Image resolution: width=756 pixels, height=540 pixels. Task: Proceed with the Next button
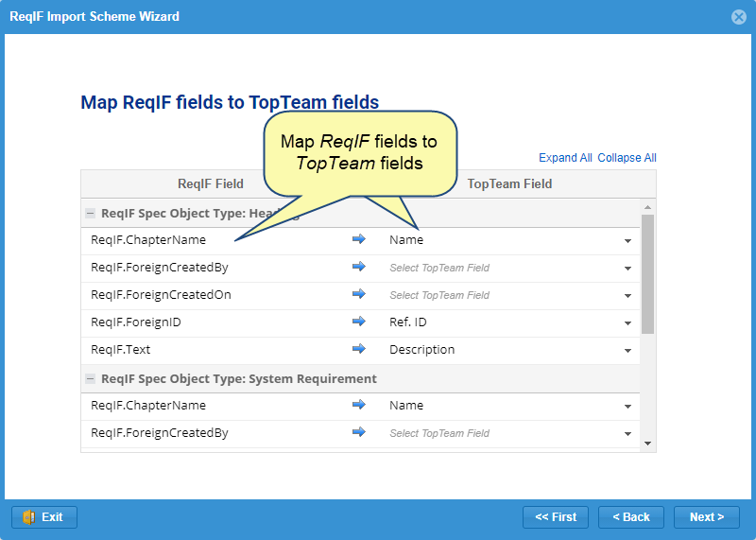[706, 517]
